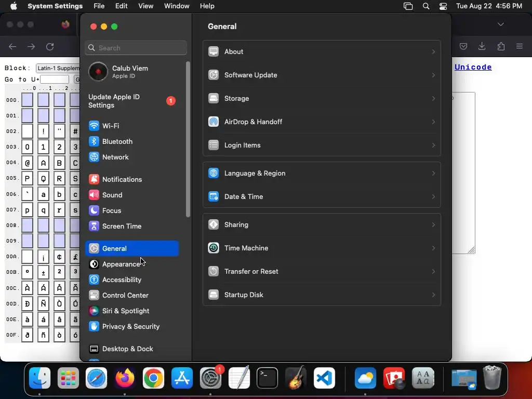This screenshot has height=399, width=532.
Task: Open Network settings in sidebar
Action: [132, 157]
